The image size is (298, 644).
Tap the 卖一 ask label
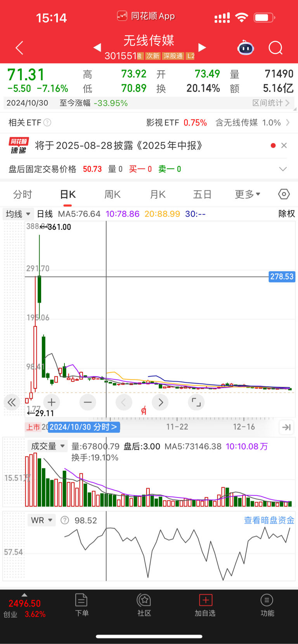point(166,169)
